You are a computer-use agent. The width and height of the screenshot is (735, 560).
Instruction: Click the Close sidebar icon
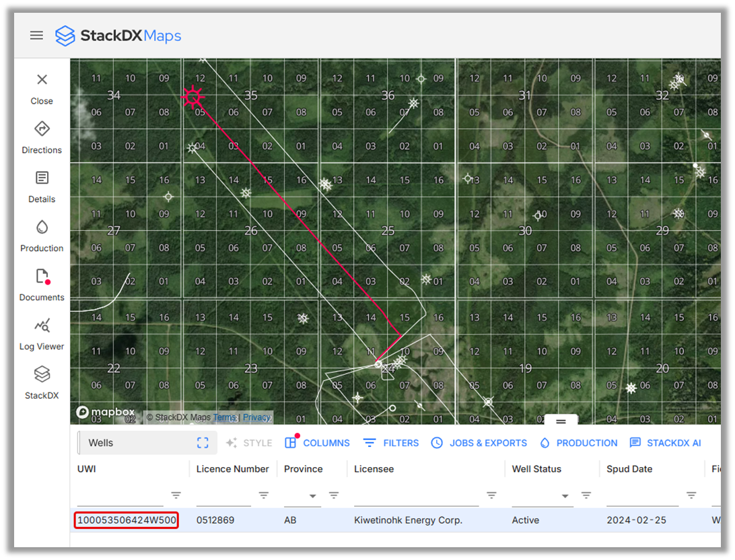point(42,80)
